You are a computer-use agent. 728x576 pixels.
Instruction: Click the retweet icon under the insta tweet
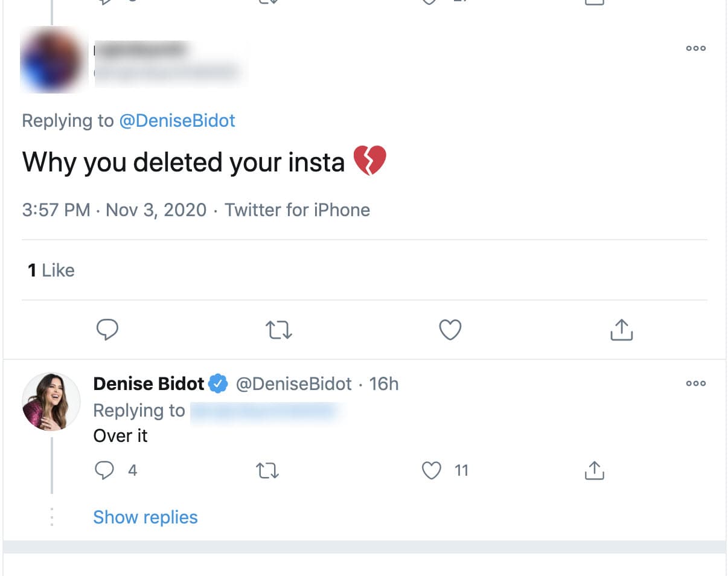(x=278, y=330)
